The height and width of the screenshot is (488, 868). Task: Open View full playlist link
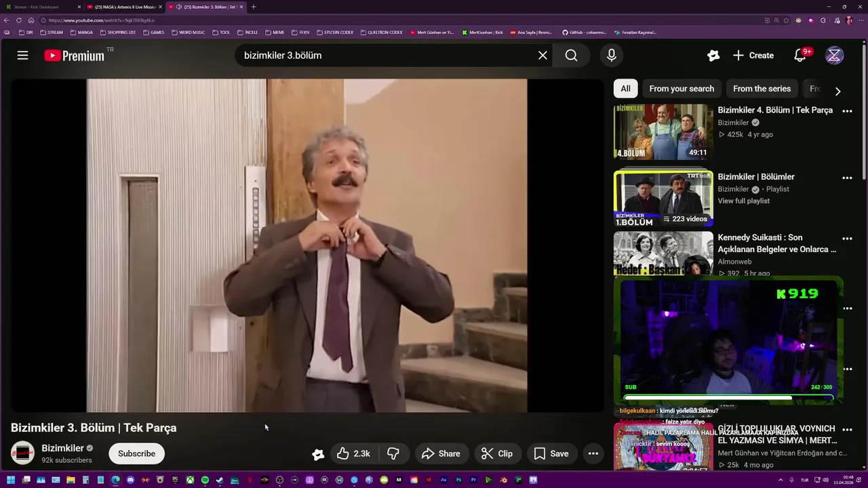pyautogui.click(x=743, y=201)
